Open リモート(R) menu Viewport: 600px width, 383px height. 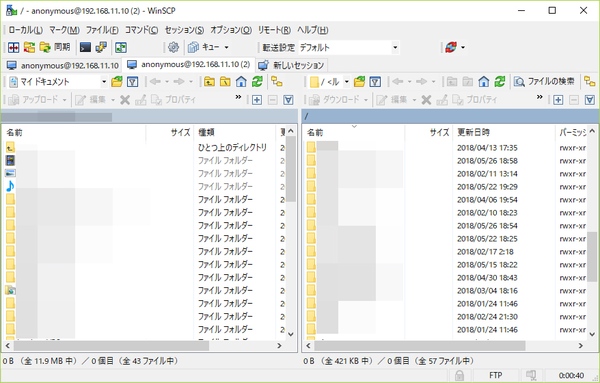pos(274,30)
